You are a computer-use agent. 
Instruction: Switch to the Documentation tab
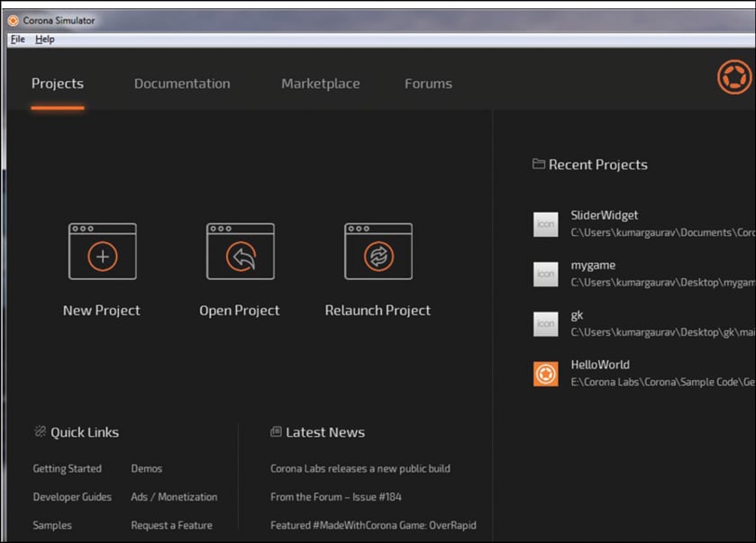click(x=182, y=84)
